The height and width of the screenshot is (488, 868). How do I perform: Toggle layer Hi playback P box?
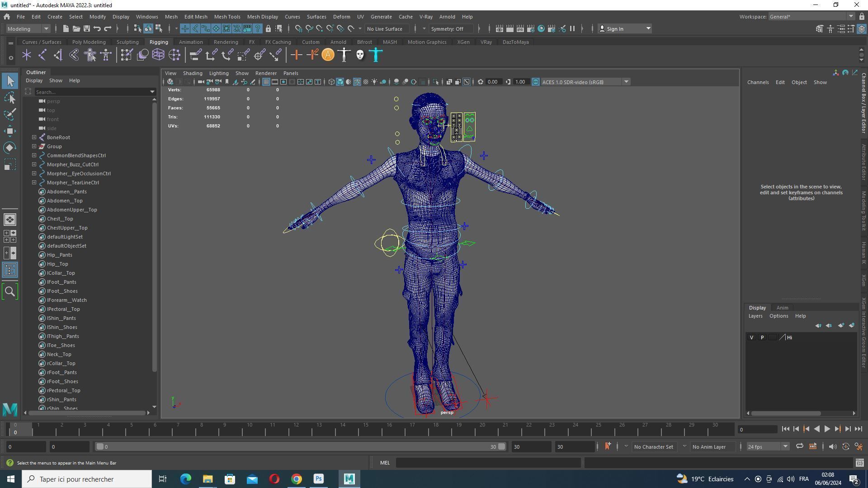click(762, 338)
